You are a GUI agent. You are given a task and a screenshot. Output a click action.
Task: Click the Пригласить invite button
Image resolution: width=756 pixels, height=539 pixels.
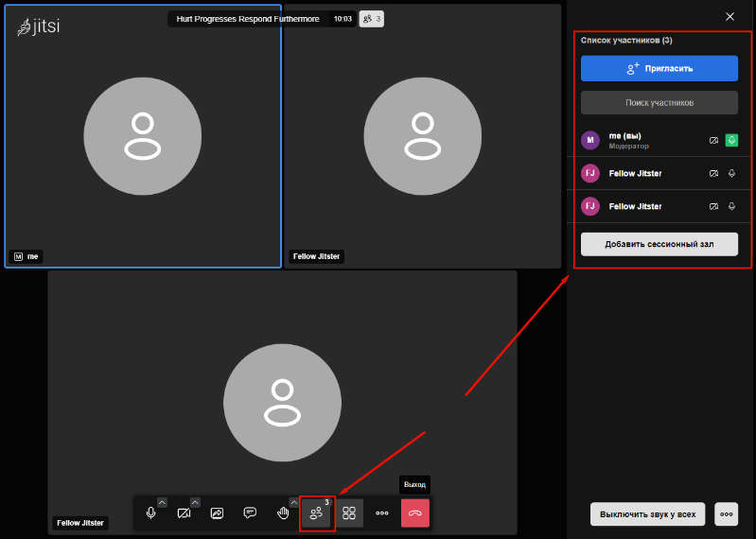(x=659, y=68)
